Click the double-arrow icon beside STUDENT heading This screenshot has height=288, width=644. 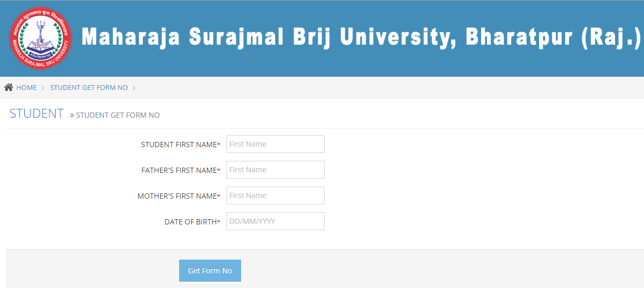tap(72, 115)
